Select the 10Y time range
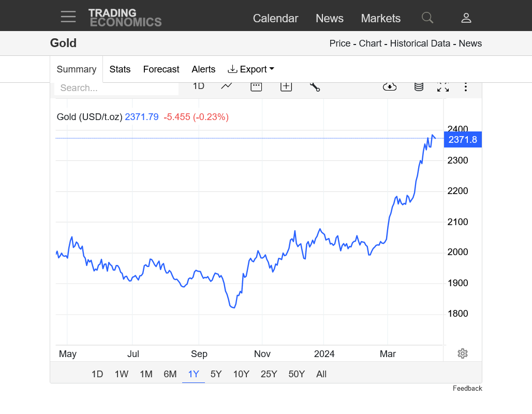Screen dimensions: 532x414 [x=241, y=374]
